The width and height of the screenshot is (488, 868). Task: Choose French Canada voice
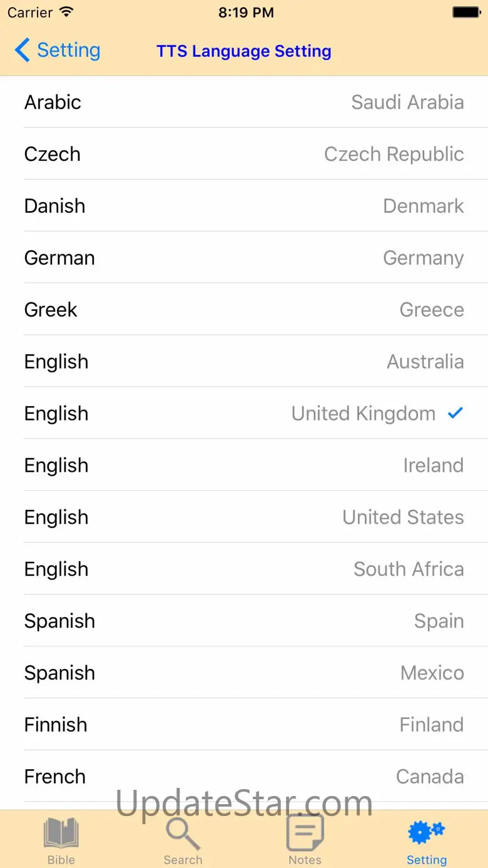click(x=244, y=776)
